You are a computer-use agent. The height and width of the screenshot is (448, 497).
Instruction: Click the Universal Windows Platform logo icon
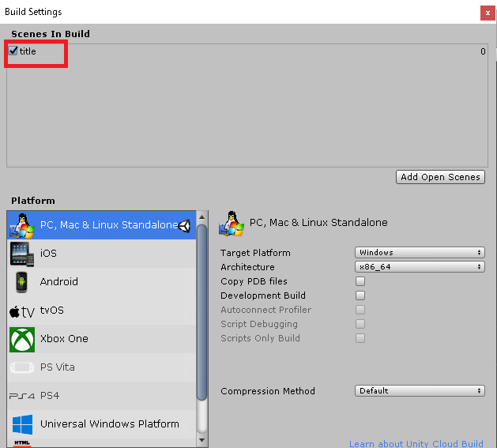[x=22, y=424]
